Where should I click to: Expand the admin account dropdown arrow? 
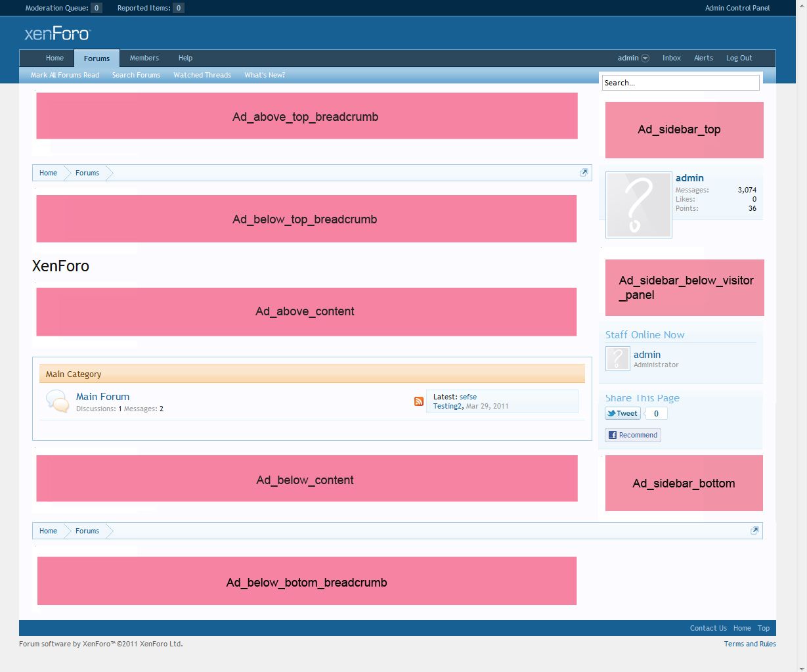(x=645, y=58)
